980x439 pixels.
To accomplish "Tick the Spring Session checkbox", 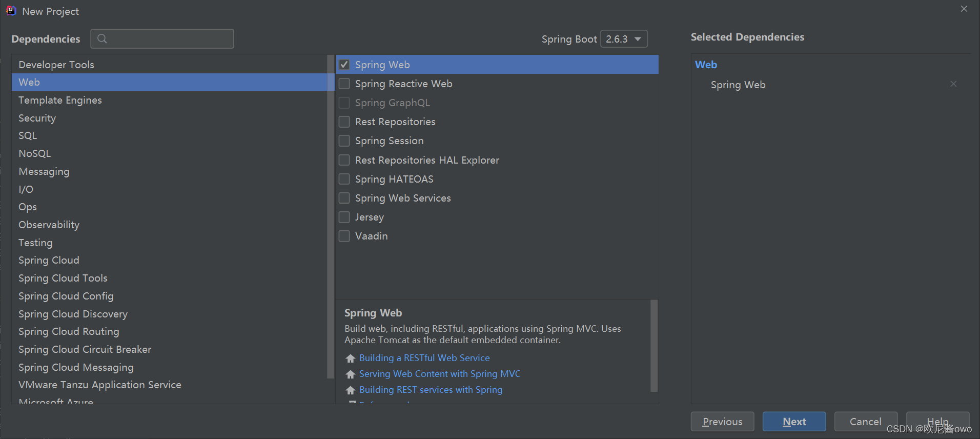I will tap(344, 141).
